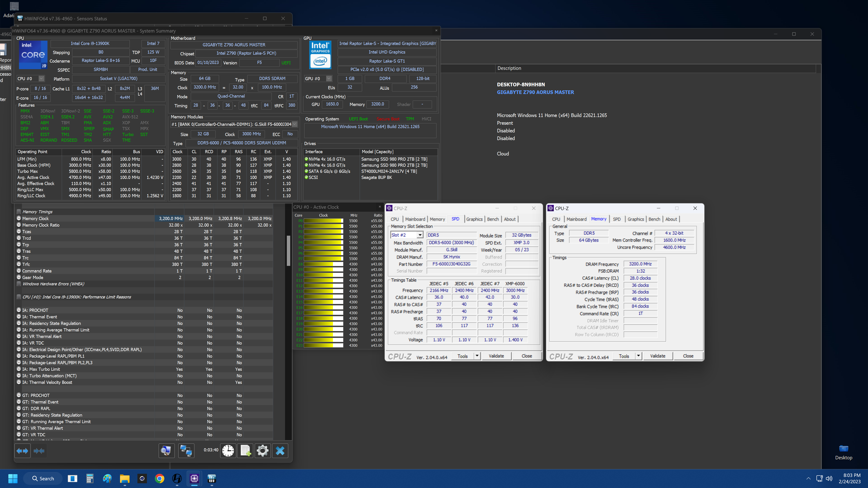Open the sensor search magnifier icon
868x488 pixels.
pyautogui.click(x=166, y=451)
